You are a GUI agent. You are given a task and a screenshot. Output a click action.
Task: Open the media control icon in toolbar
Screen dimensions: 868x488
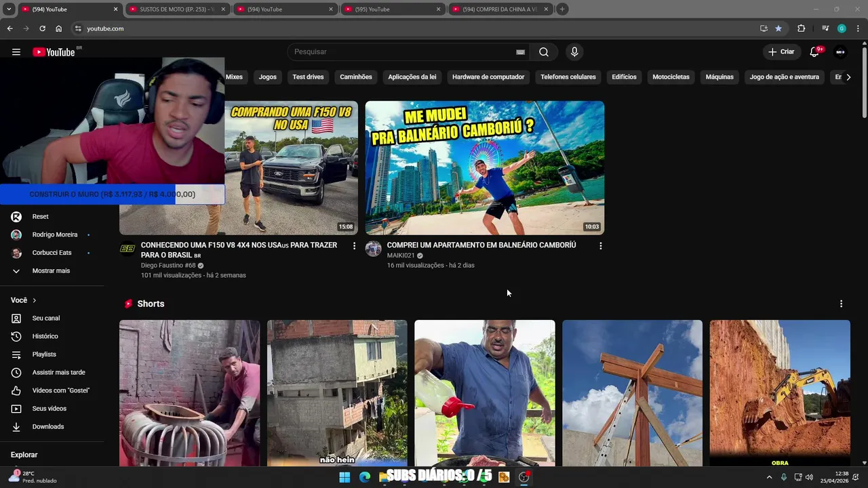coord(825,28)
